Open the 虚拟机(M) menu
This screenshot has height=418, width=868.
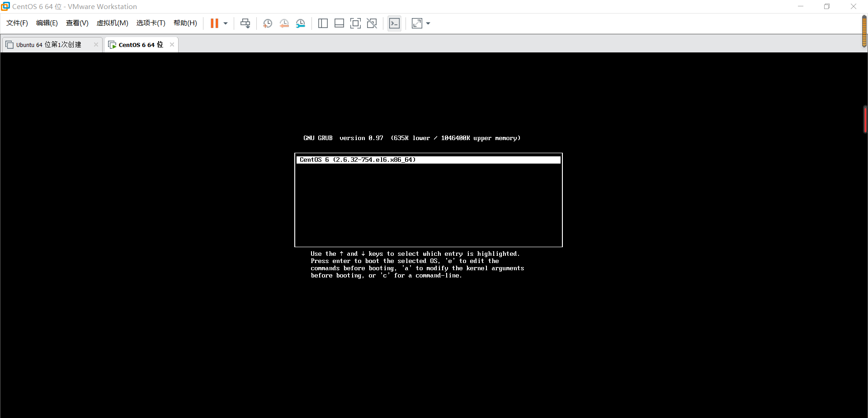113,23
